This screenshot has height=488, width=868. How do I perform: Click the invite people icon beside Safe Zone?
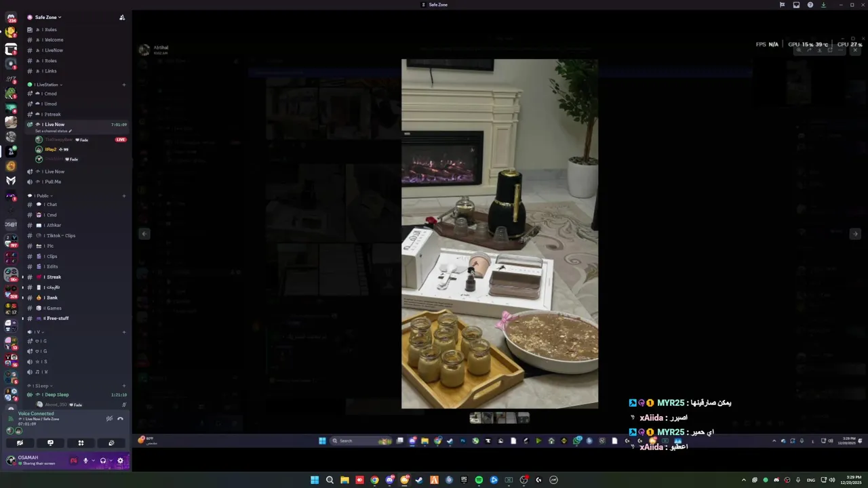pyautogui.click(x=122, y=18)
